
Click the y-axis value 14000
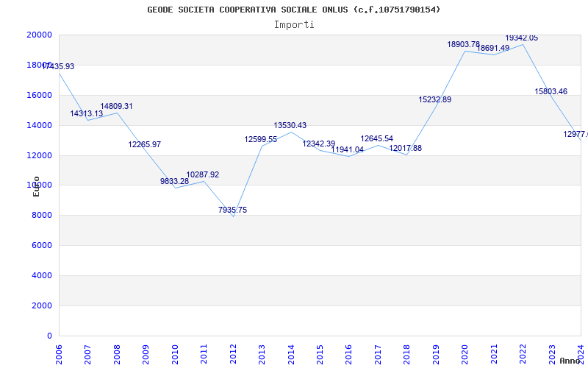pos(39,125)
